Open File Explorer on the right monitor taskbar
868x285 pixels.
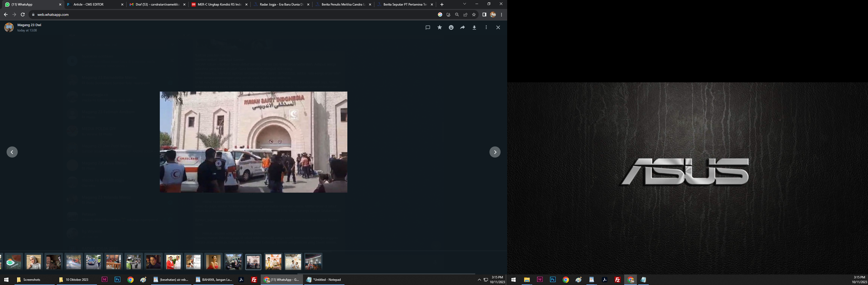[527, 280]
